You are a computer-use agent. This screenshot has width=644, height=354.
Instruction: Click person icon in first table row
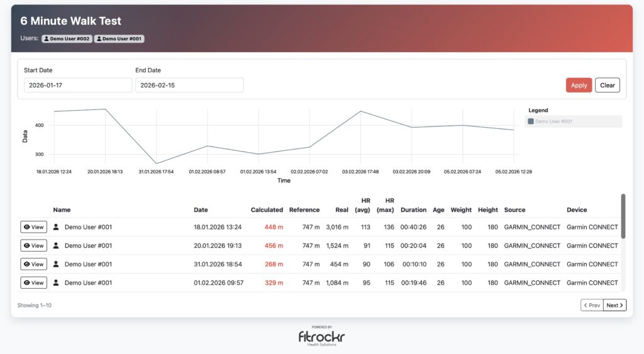point(56,227)
